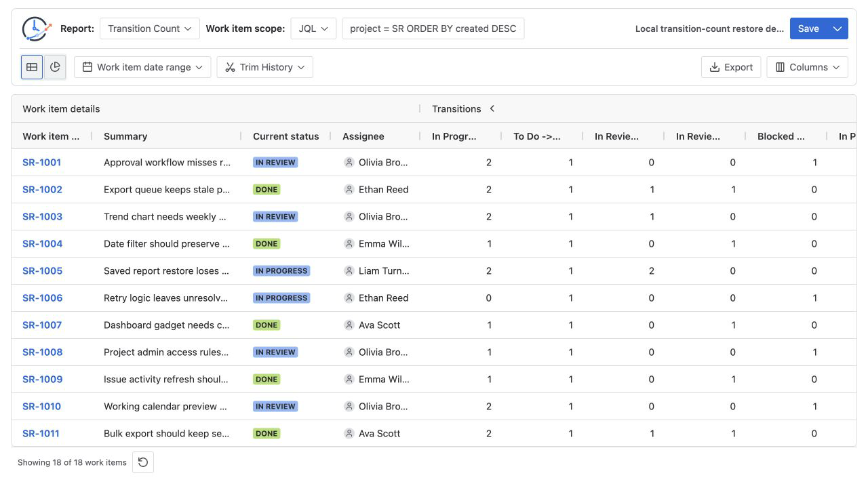868x488 pixels.
Task: Click Ava Scott assignee on SR-1011
Action: point(379,433)
